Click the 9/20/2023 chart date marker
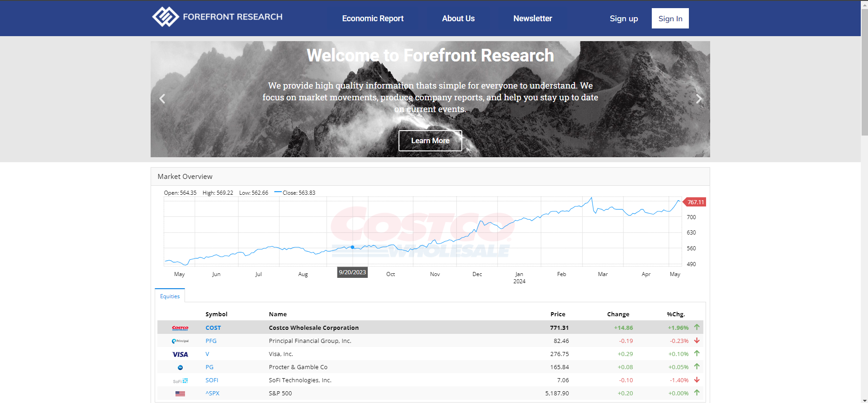This screenshot has width=868, height=403. pyautogui.click(x=352, y=272)
